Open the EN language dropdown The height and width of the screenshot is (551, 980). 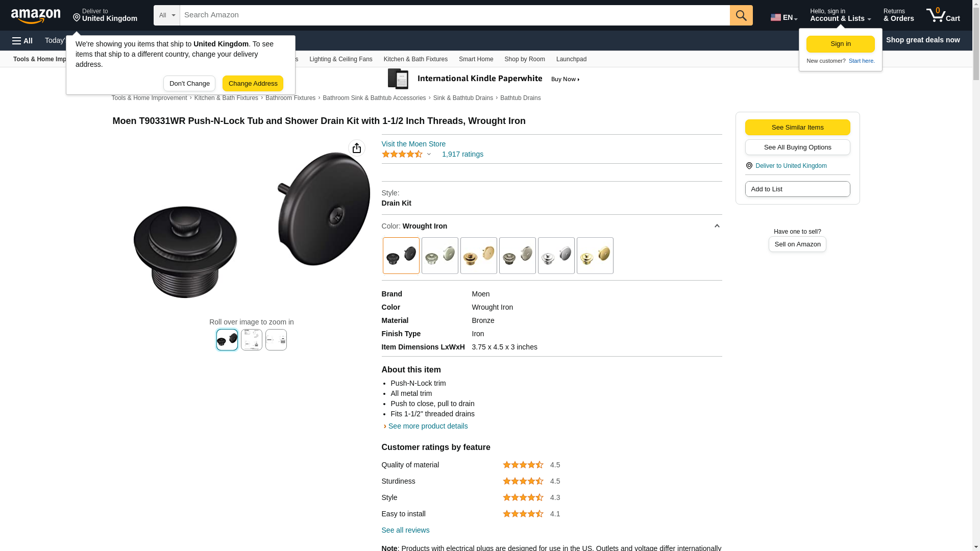coord(783,17)
